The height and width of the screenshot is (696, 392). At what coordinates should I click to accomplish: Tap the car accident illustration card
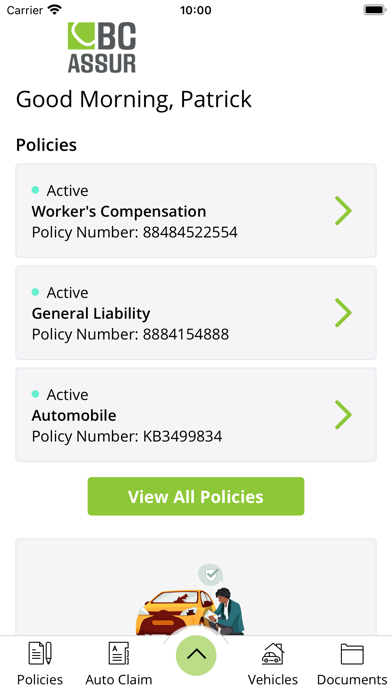click(196, 587)
